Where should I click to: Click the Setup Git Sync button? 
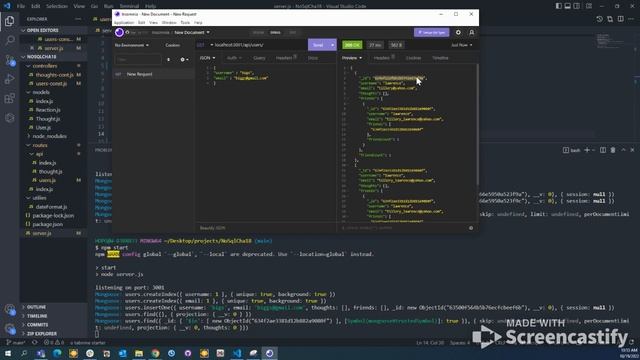coord(431,32)
